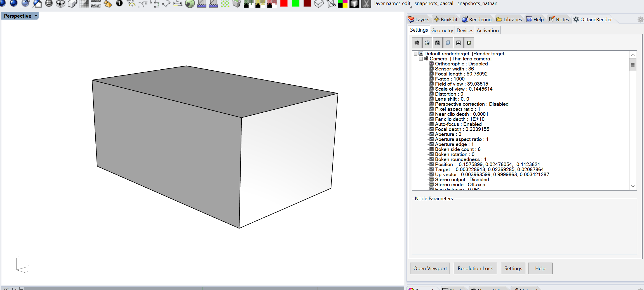Switch to the Devices sub-tab
The height and width of the screenshot is (290, 644).
point(465,30)
